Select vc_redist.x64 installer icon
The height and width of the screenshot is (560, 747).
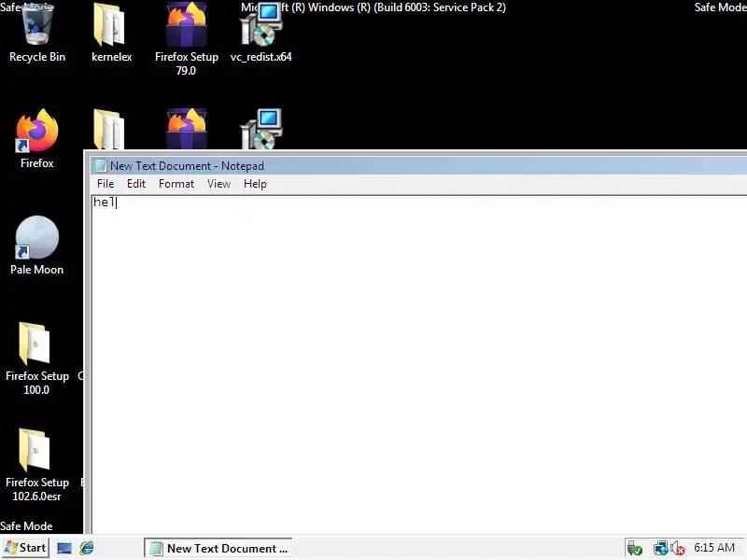pyautogui.click(x=261, y=33)
